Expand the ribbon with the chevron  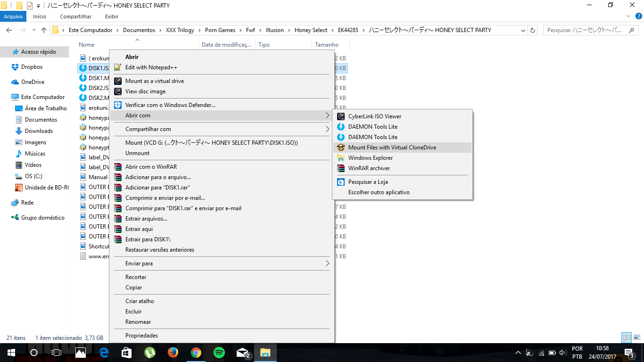click(627, 16)
